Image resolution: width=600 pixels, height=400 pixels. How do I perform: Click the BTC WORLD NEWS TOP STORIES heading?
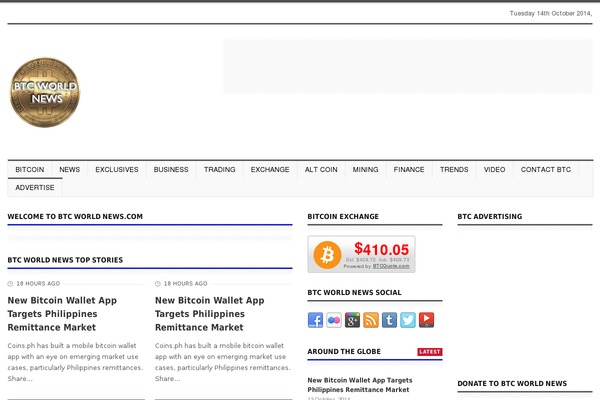[x=65, y=260]
